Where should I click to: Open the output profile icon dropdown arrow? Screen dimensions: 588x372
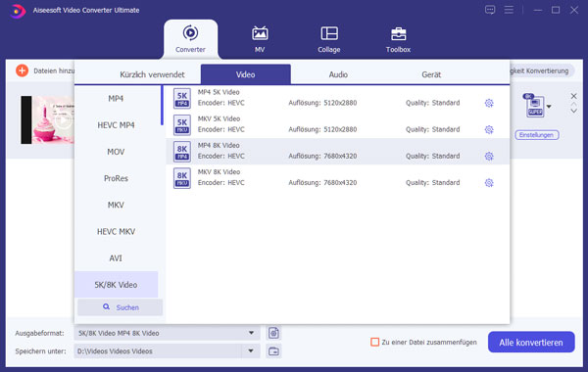coord(549,107)
